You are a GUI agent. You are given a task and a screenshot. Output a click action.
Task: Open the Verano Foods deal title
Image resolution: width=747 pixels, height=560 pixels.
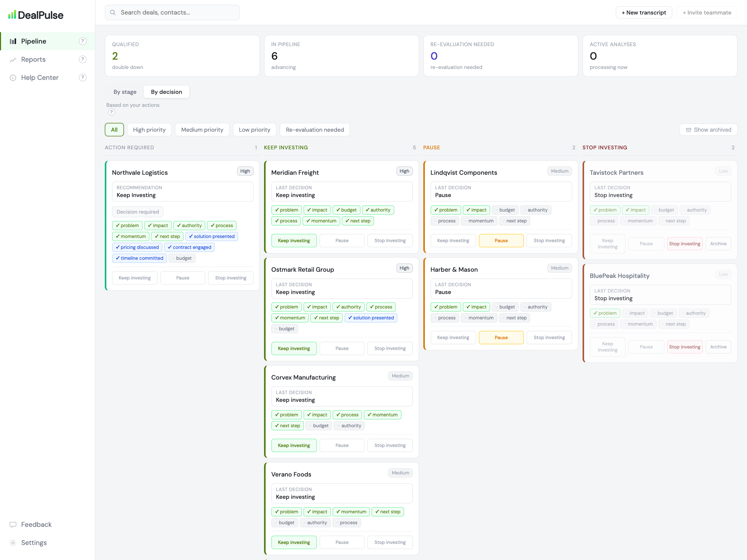291,474
